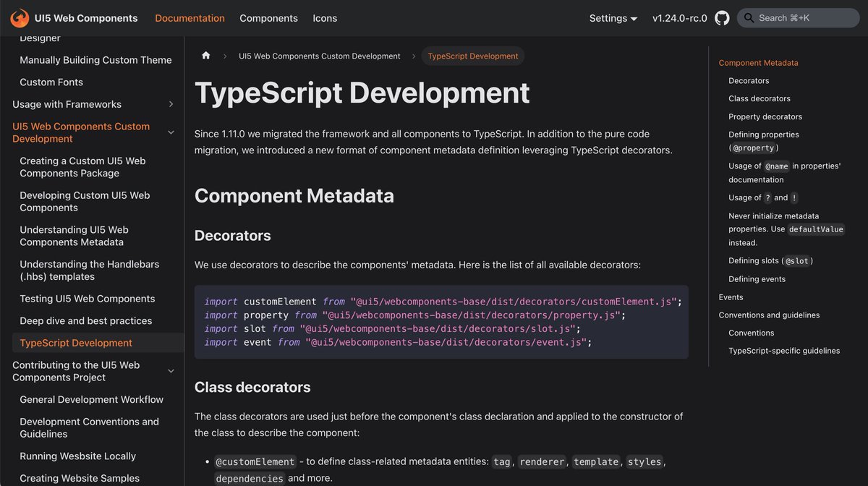
Task: Jump to Component Metadata in table of contents
Action: [x=758, y=63]
